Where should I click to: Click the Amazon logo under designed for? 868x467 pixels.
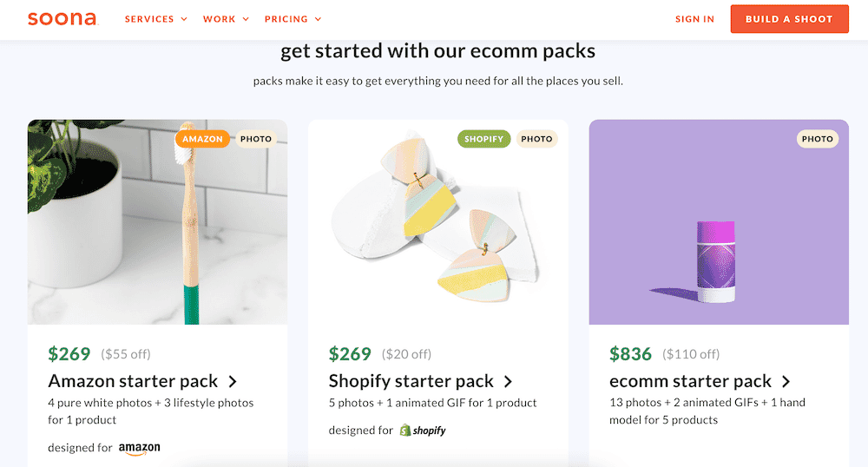click(140, 448)
